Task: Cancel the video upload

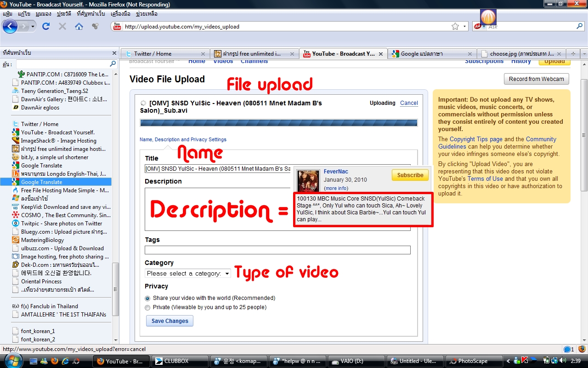Action: tap(409, 103)
